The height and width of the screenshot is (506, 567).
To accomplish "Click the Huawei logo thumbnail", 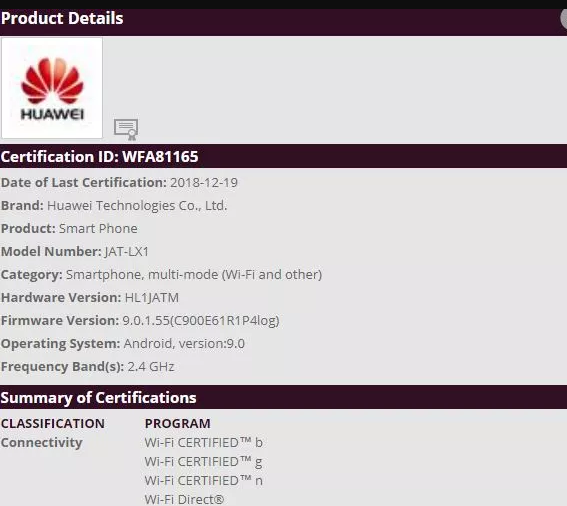I will (52, 88).
